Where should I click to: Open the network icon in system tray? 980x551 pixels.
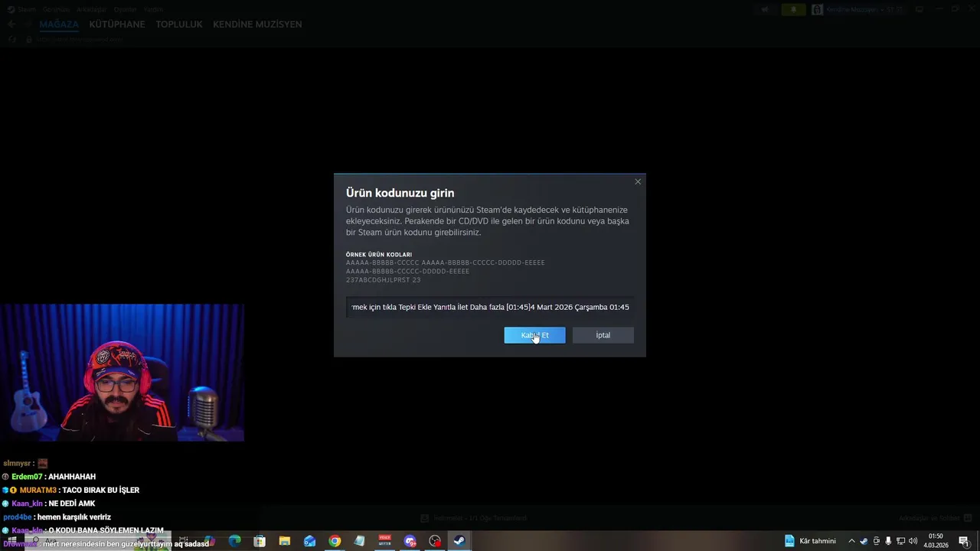pyautogui.click(x=900, y=541)
